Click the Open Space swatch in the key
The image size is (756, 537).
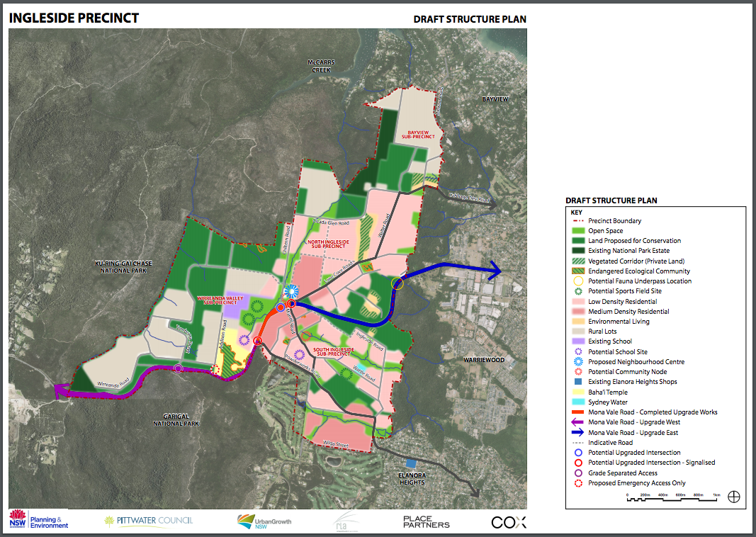pos(578,231)
